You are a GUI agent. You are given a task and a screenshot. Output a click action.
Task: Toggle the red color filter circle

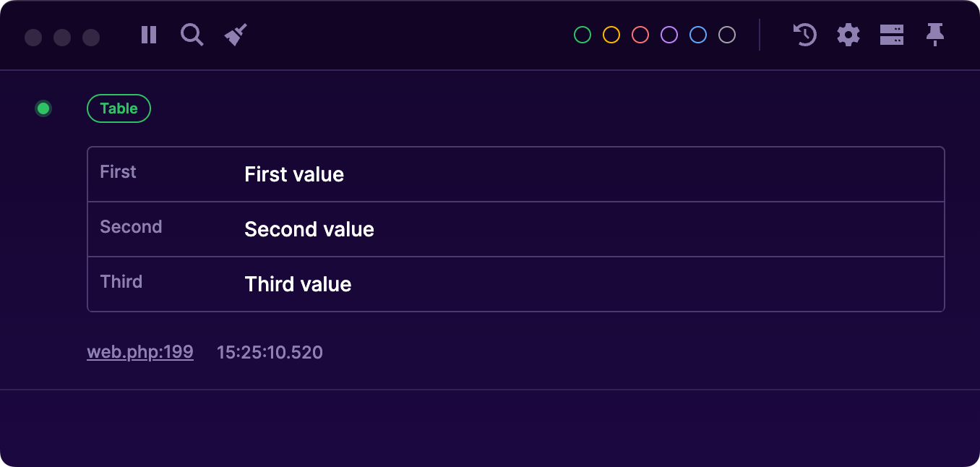(640, 35)
